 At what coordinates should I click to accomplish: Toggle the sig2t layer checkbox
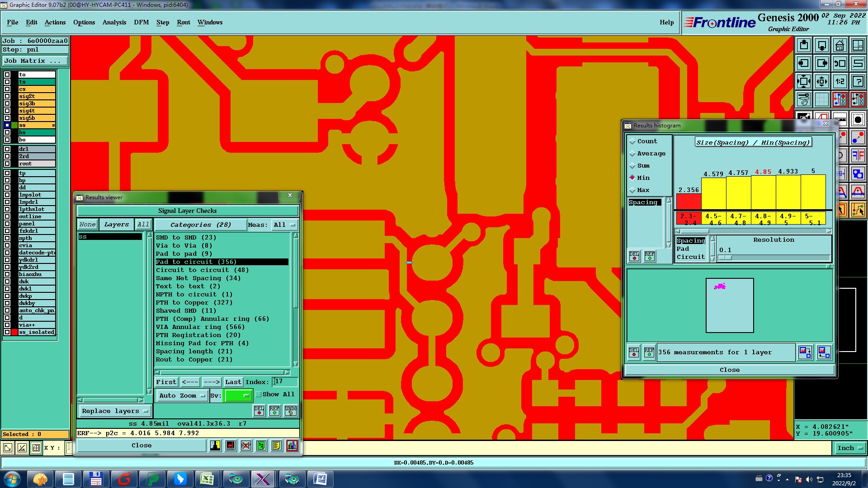(7, 96)
